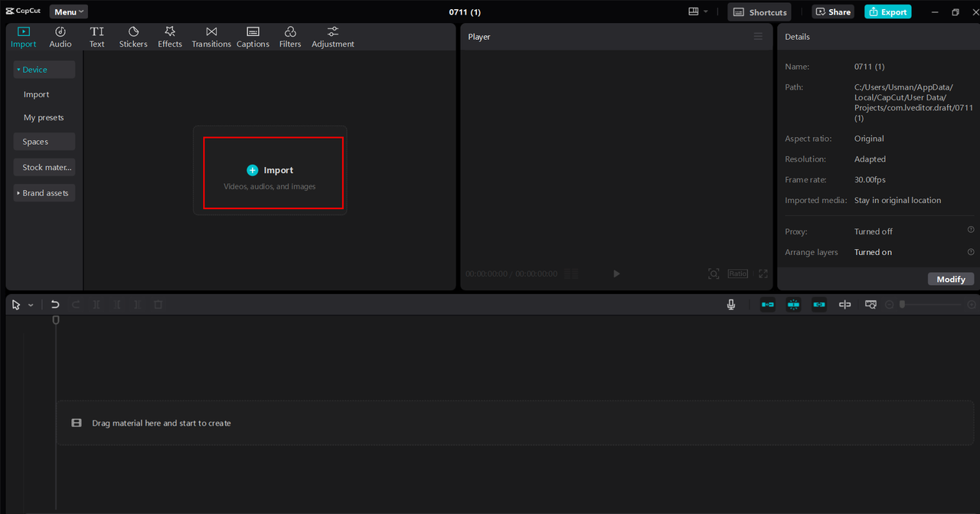
Task: Click the Ratio button in Player
Action: coord(738,273)
